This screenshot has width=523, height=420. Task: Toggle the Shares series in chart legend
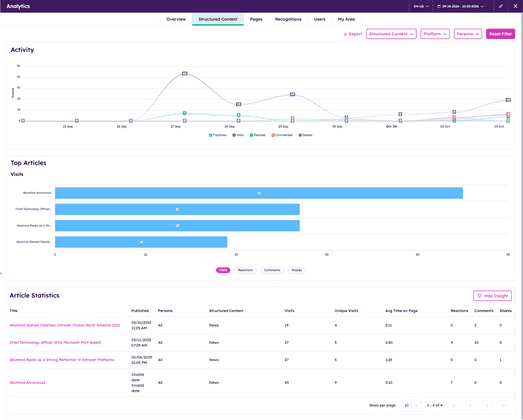[x=306, y=135]
